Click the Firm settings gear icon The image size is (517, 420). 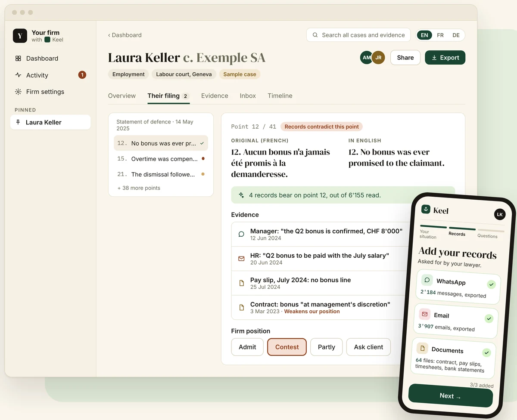tap(18, 92)
